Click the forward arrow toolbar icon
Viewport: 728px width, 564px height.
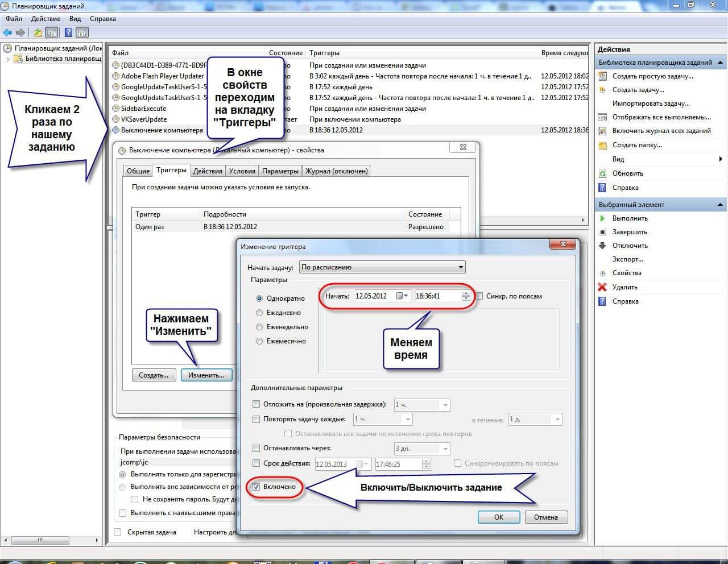(20, 32)
